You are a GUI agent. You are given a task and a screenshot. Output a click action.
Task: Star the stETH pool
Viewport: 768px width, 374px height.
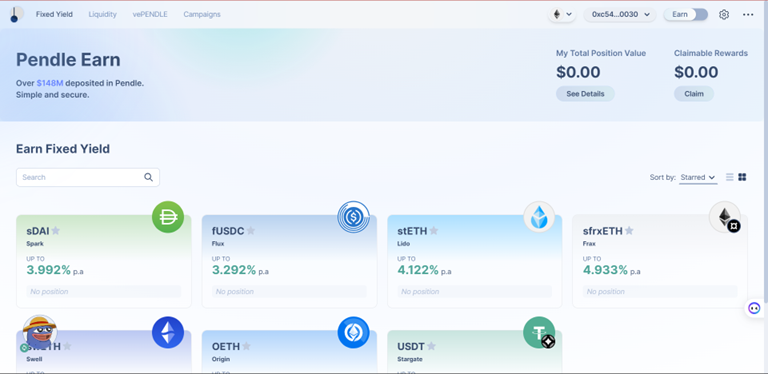click(x=433, y=231)
